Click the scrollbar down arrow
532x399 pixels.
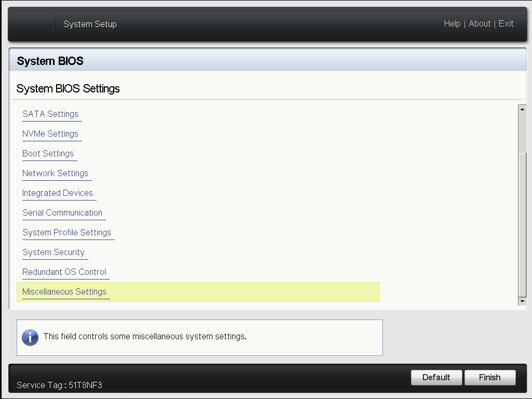tap(522, 301)
